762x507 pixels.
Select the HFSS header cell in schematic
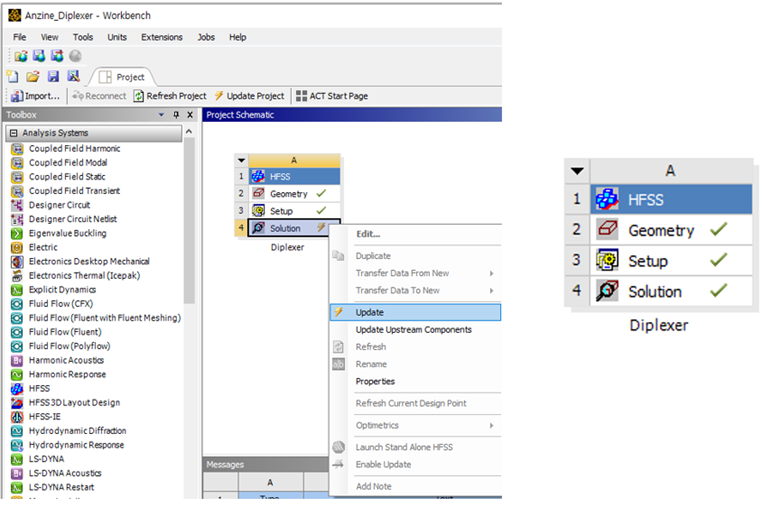[294, 176]
